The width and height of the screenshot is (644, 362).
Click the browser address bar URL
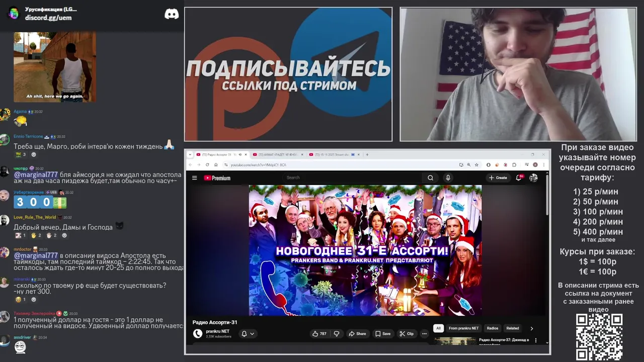tap(259, 164)
